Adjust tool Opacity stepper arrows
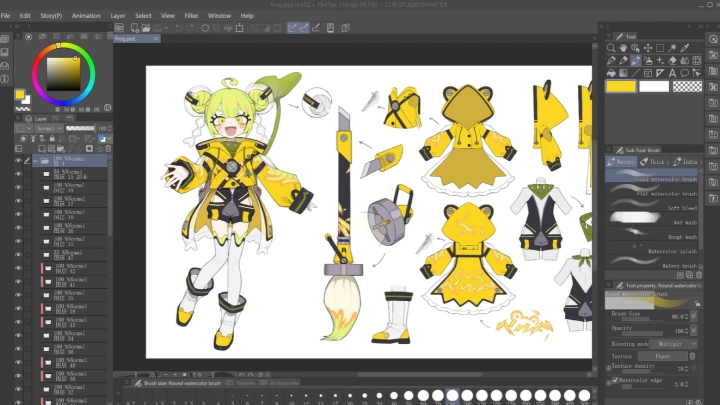The width and height of the screenshot is (720, 405). (x=686, y=331)
